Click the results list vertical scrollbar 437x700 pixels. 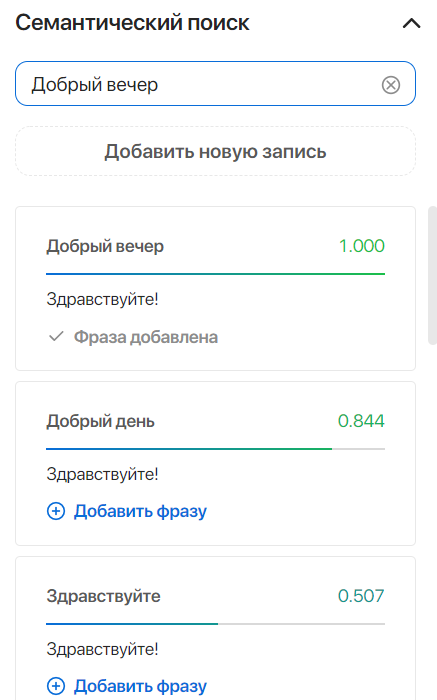click(432, 275)
